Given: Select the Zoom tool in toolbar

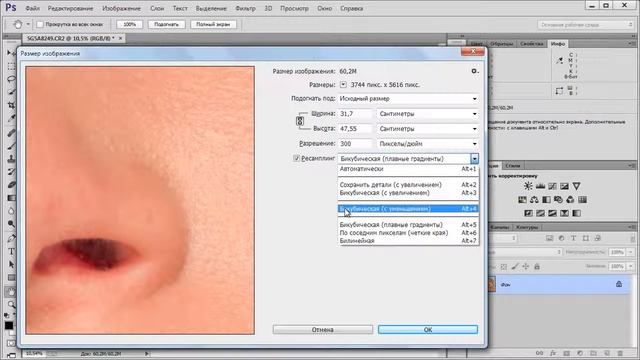Looking at the screenshot, I should point(11,304).
